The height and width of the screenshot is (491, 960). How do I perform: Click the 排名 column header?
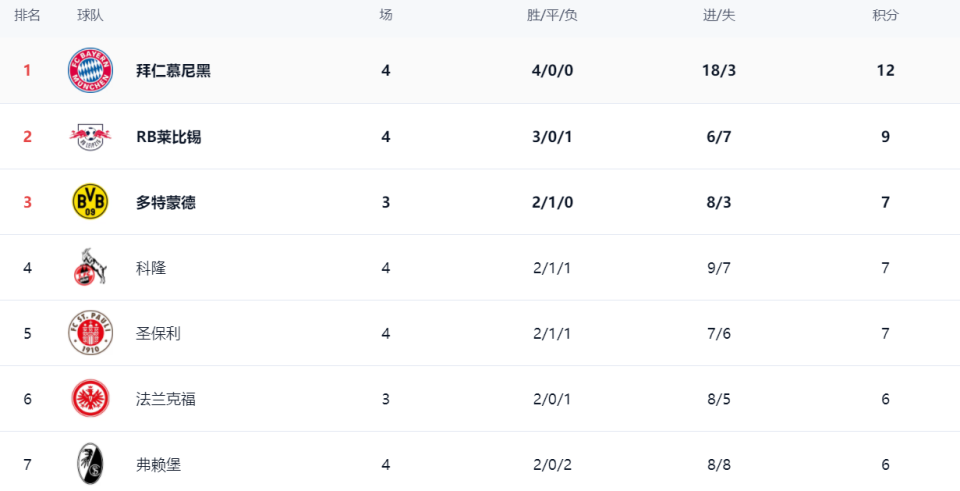point(27,15)
